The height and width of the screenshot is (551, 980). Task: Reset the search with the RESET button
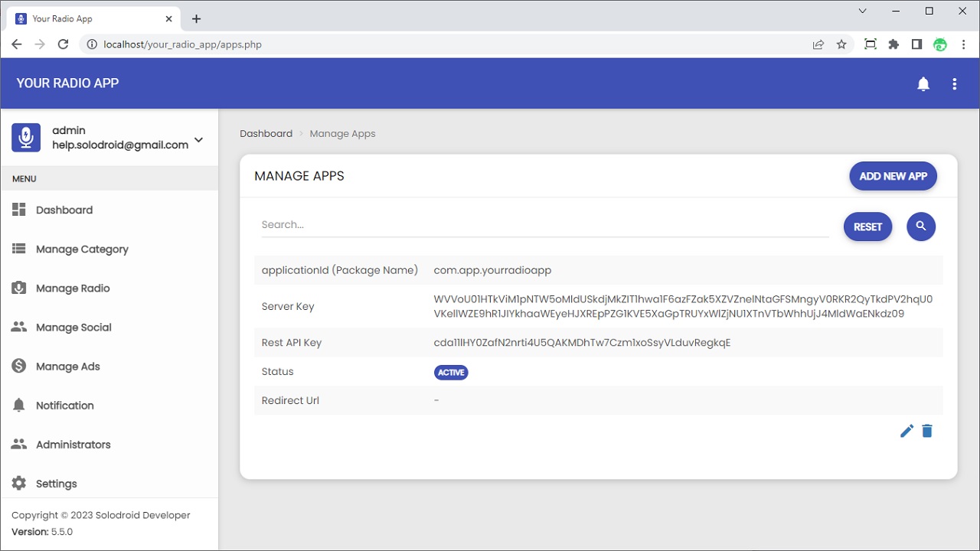(867, 227)
